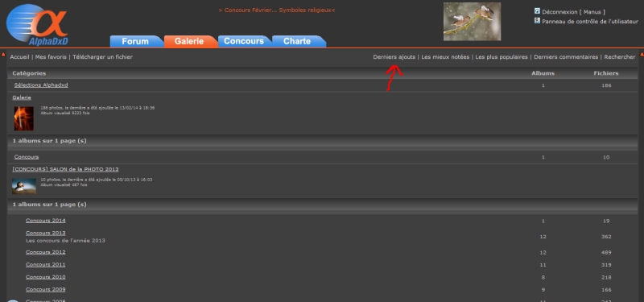644x302 pixels.
Task: Click the orange collapse arrow at right edge
Action: [x=641, y=54]
